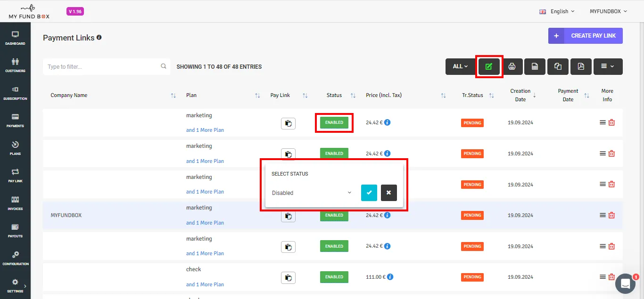
Task: Open more info for the 111.00 € row
Action: 603,277
